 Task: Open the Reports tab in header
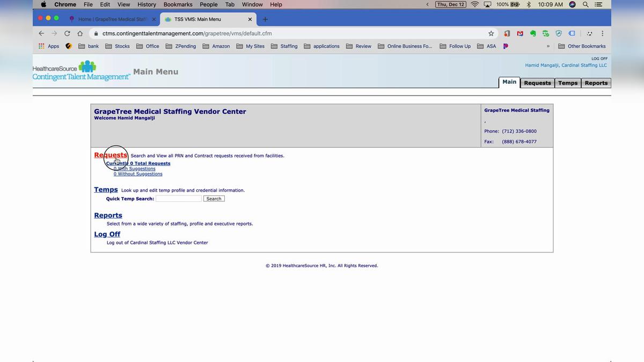coord(596,83)
